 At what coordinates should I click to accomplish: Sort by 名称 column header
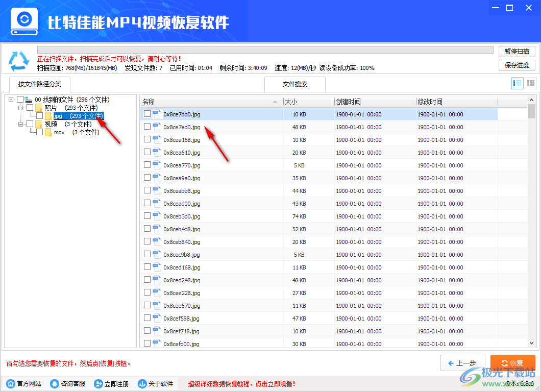211,102
